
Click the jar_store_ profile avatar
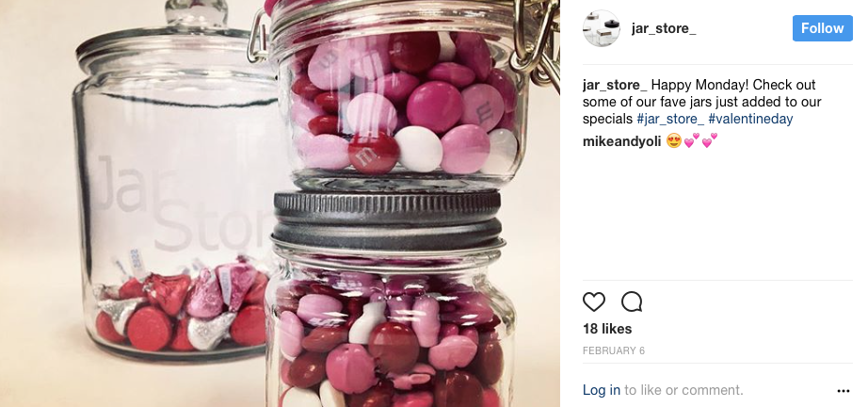coord(601,28)
